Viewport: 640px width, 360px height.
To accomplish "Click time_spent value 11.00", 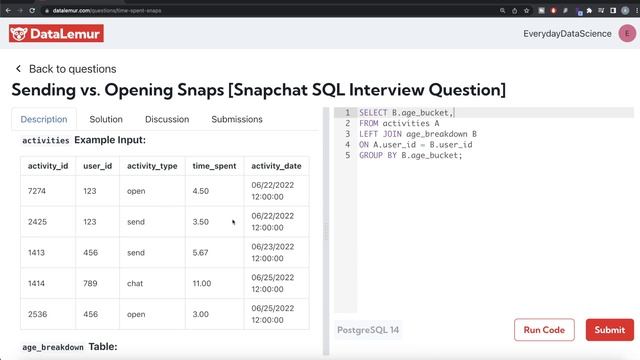I will click(x=202, y=283).
